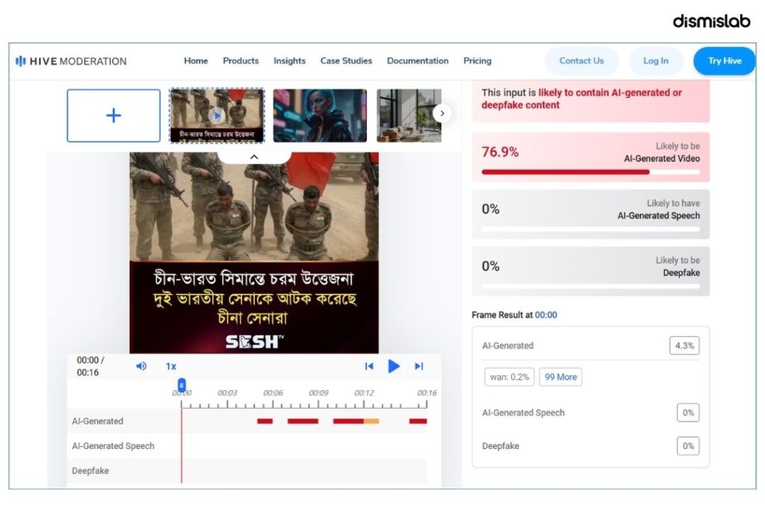
Task: Click the video preview frame
Action: (x=254, y=253)
